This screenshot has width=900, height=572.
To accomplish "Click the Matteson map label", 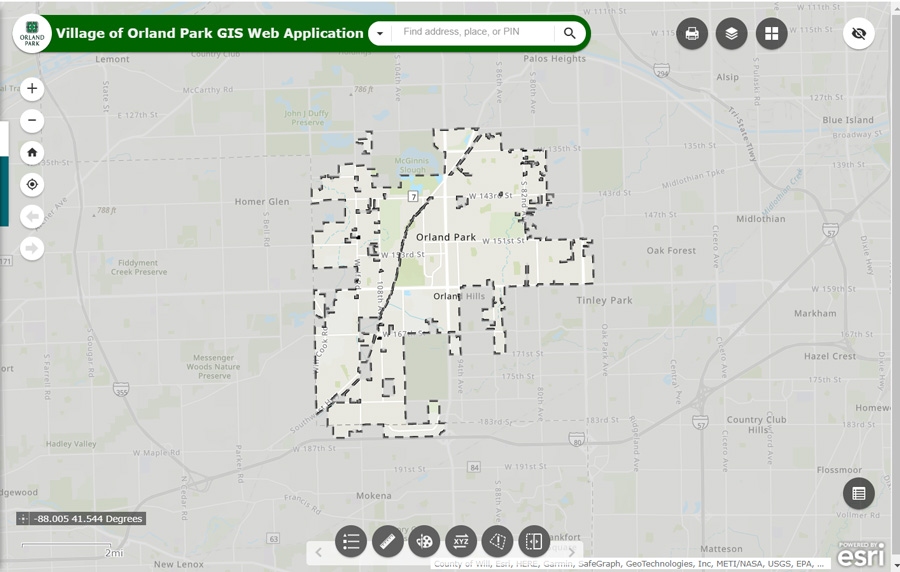I will pyautogui.click(x=721, y=548).
